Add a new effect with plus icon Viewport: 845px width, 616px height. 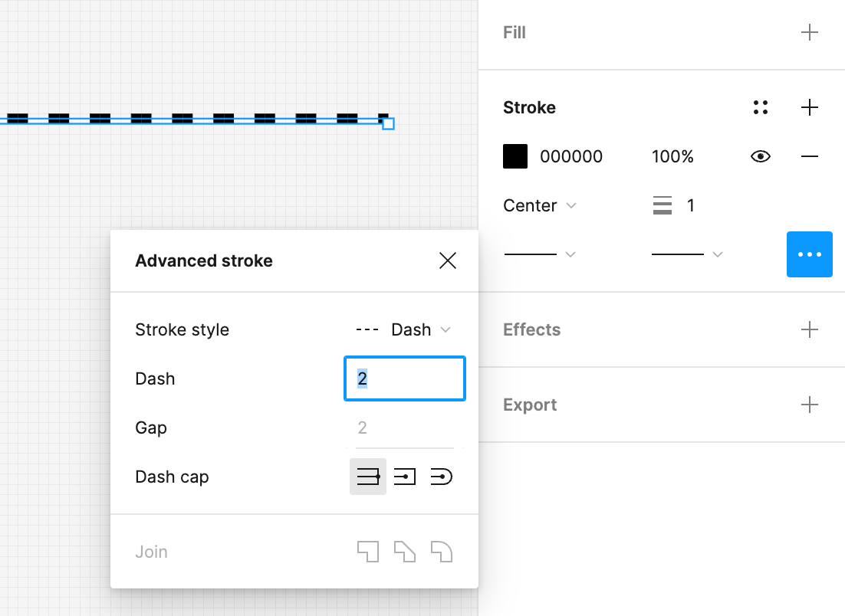809,329
